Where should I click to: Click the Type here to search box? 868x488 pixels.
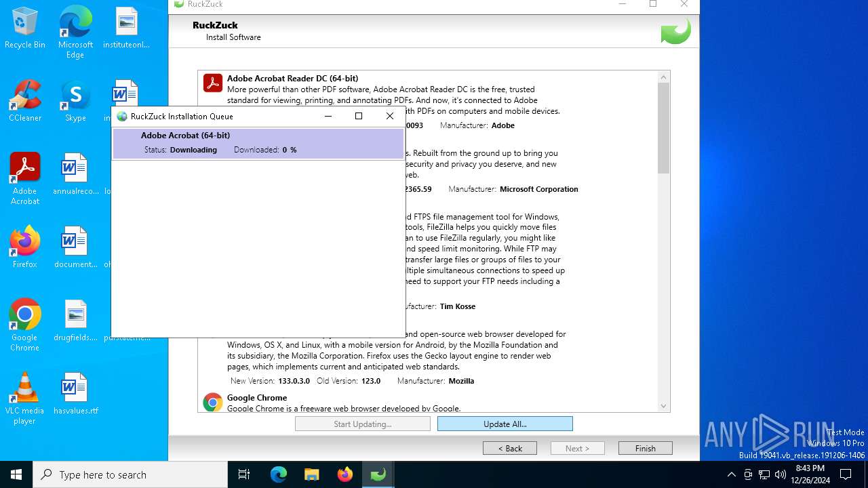[x=130, y=474]
